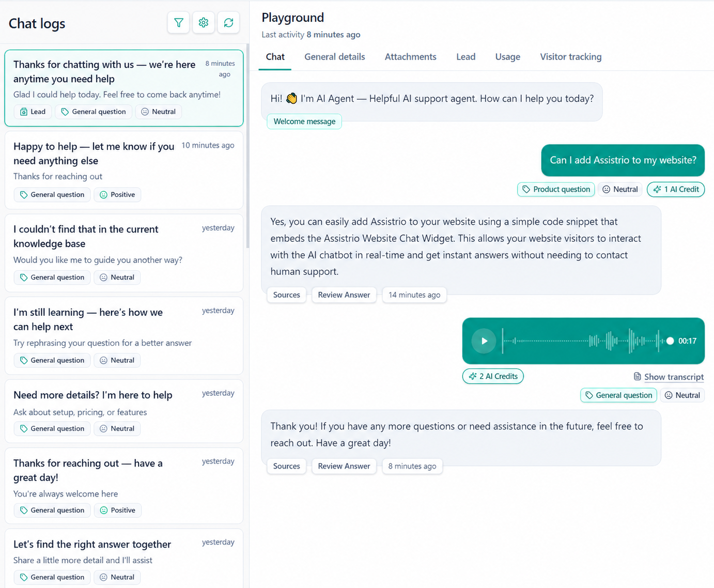Open chat logs settings gear

coord(204,23)
